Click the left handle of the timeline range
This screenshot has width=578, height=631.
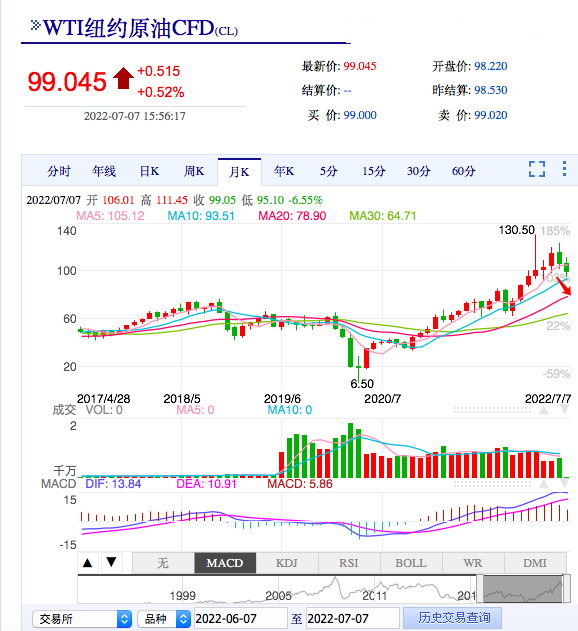(480, 588)
